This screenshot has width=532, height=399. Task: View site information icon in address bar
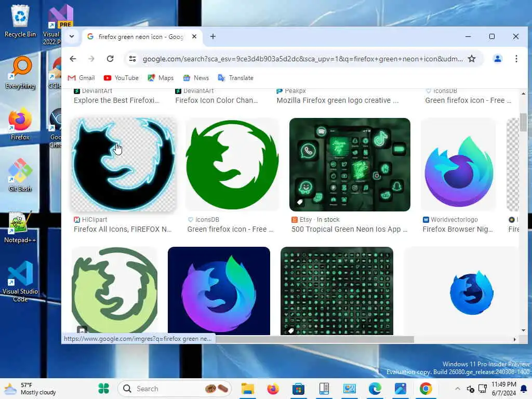click(132, 59)
